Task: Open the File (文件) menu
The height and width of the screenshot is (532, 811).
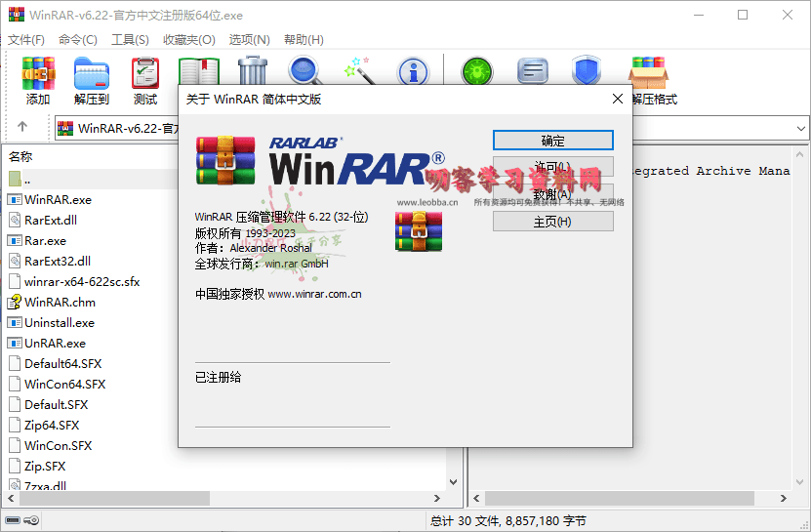Action: tap(25, 40)
